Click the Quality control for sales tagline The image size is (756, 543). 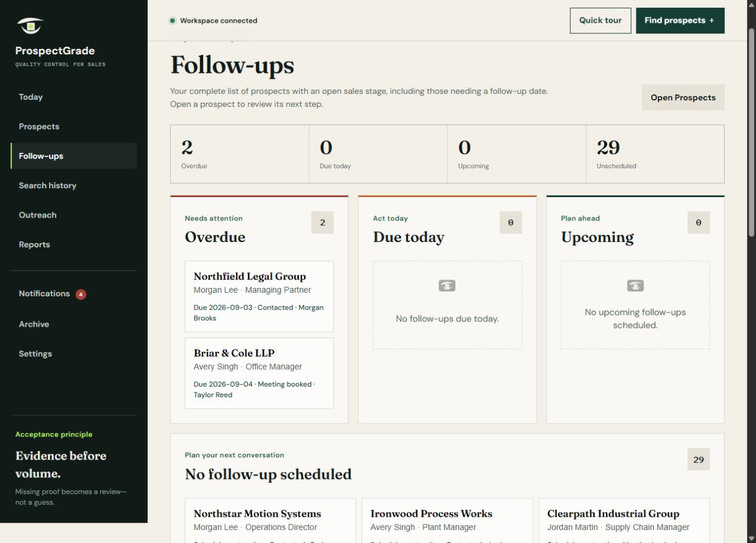(x=60, y=65)
